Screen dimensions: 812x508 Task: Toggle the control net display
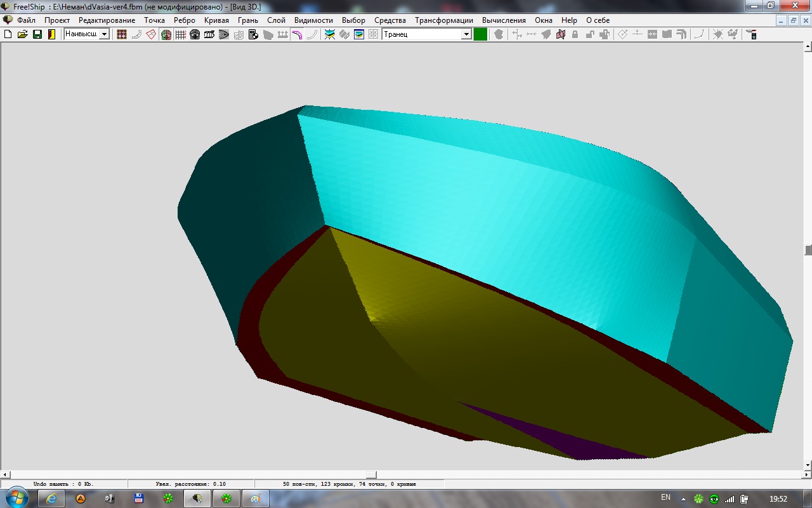[x=122, y=34]
